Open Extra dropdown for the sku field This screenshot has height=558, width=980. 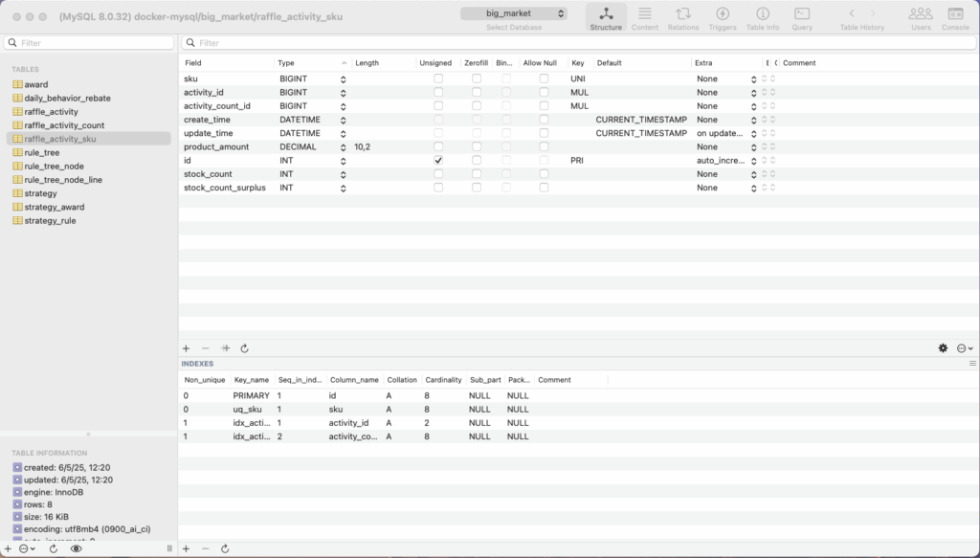[x=754, y=78]
